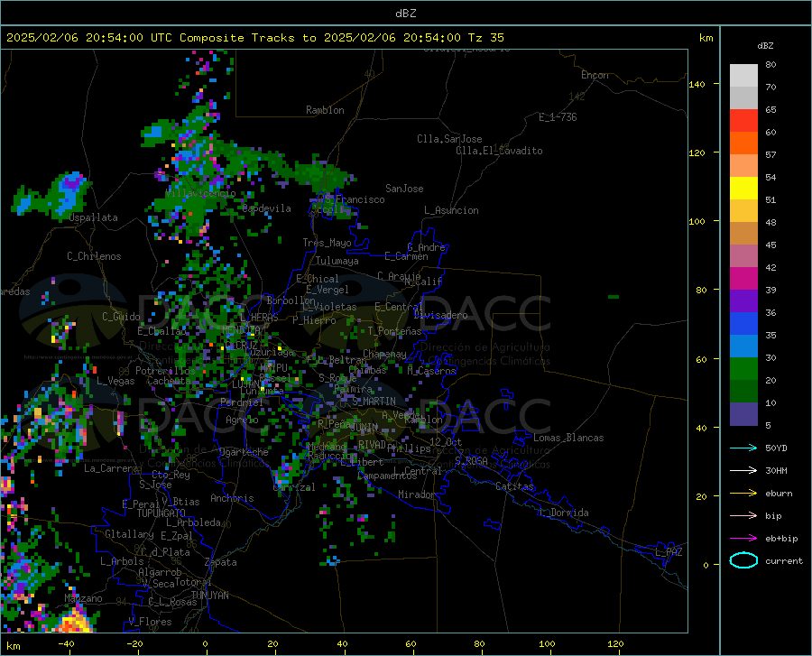This screenshot has width=812, height=656.
Task: Select the light blue 30-35 dBZ swatch
Action: [x=743, y=346]
